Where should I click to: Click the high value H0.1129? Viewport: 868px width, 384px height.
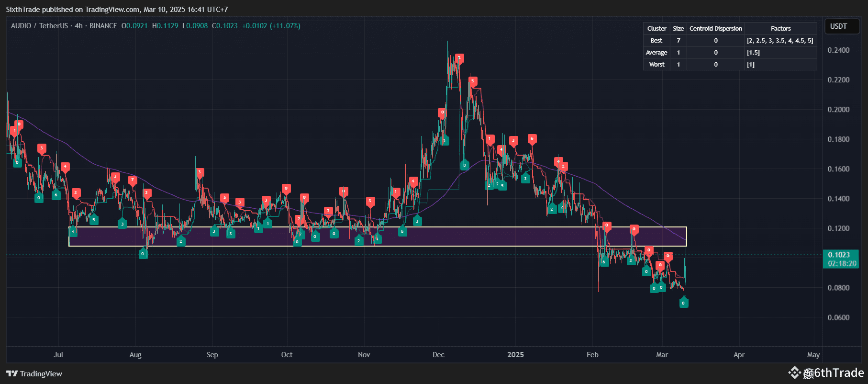pyautogui.click(x=165, y=26)
